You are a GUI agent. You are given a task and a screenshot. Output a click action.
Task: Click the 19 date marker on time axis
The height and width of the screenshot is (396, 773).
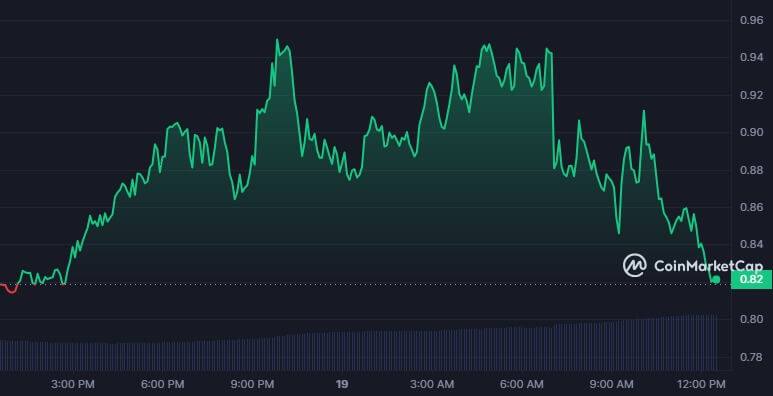click(342, 384)
